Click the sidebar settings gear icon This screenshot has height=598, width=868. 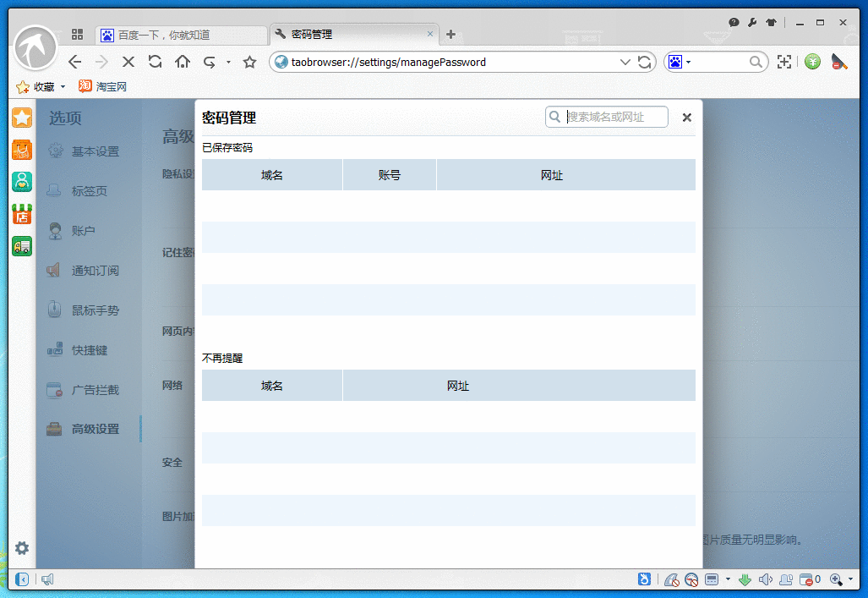[22, 548]
